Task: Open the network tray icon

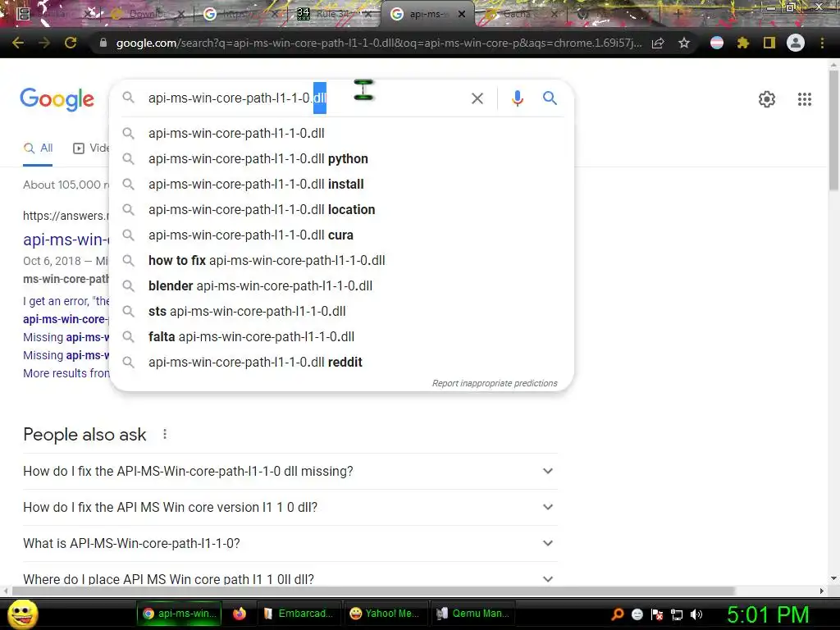Action: [x=677, y=614]
